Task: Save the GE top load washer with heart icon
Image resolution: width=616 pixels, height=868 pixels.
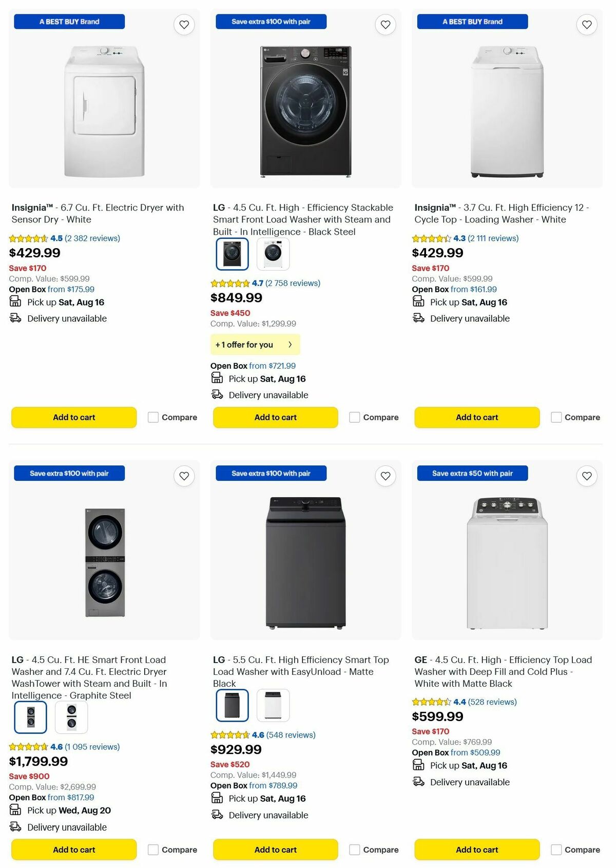Action: click(x=587, y=476)
